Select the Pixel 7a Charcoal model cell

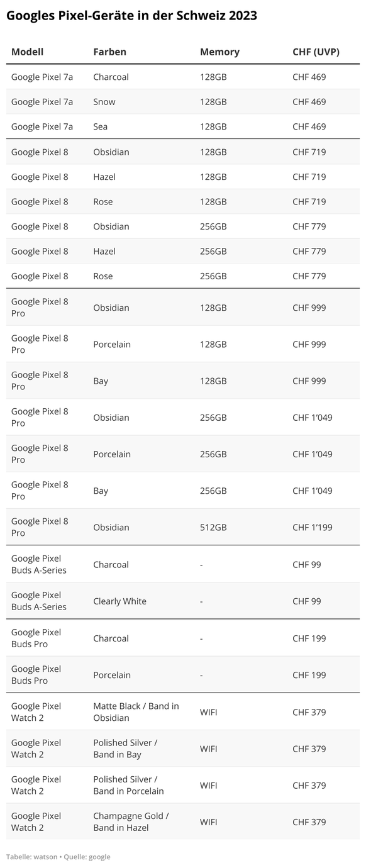42,77
